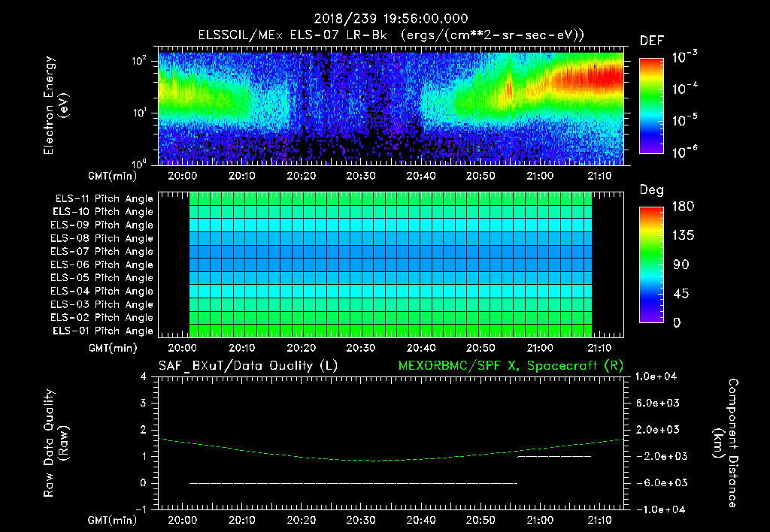Click the 6.0e+03 right axis value
This screenshot has height=532, width=770.
point(658,403)
